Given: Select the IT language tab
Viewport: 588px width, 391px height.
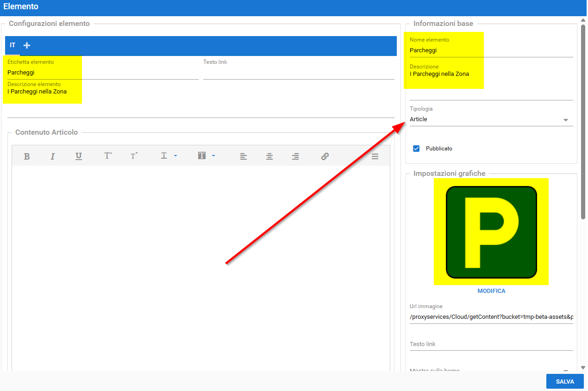Looking at the screenshot, I should 13,45.
